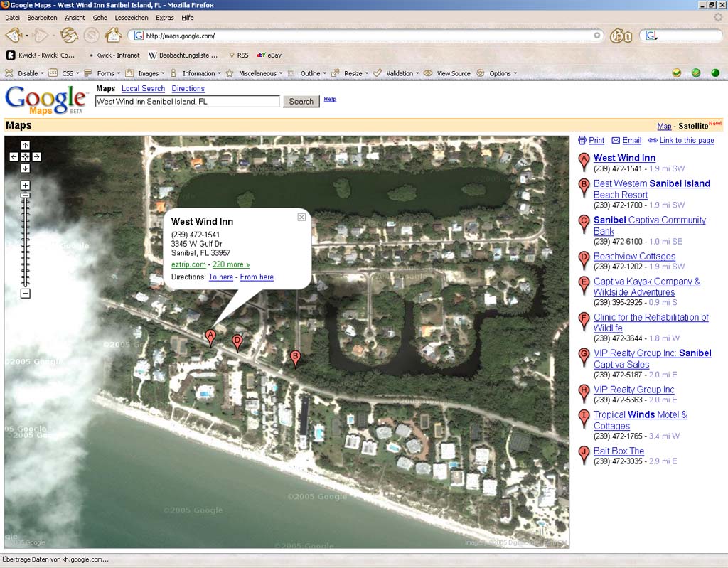This screenshot has width=728, height=568.
Task: Reload the page with the refresh icon
Action: point(69,36)
